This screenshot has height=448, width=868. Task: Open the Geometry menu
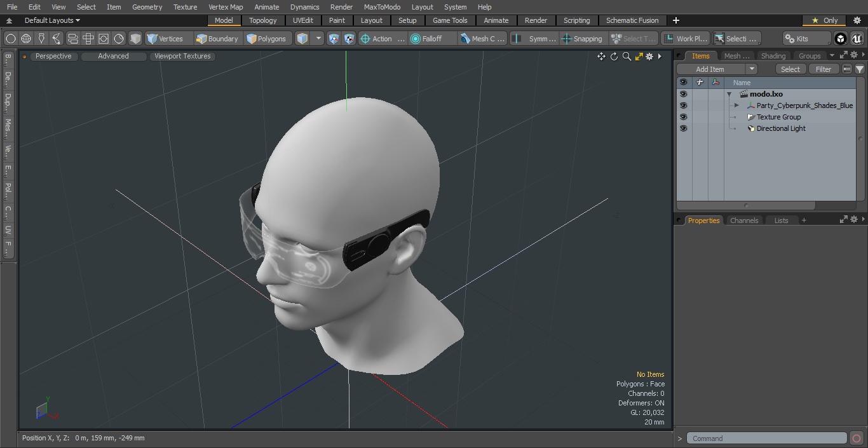pyautogui.click(x=147, y=7)
